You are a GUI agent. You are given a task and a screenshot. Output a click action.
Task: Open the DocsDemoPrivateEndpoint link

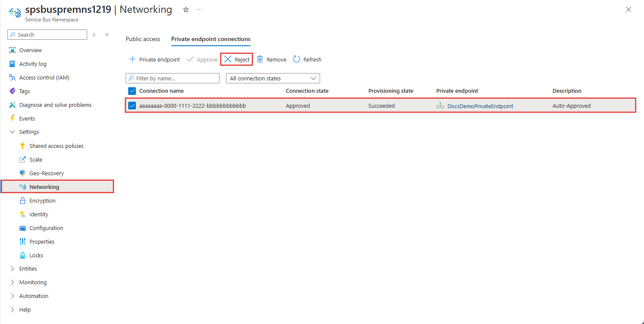click(x=480, y=106)
